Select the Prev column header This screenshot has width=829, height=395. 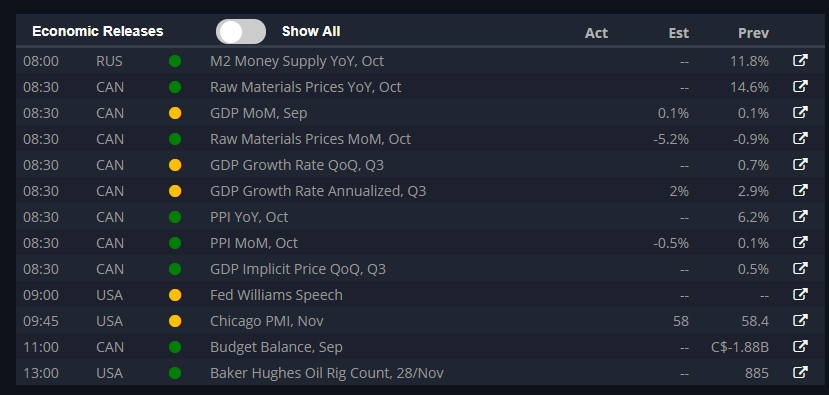pos(753,33)
